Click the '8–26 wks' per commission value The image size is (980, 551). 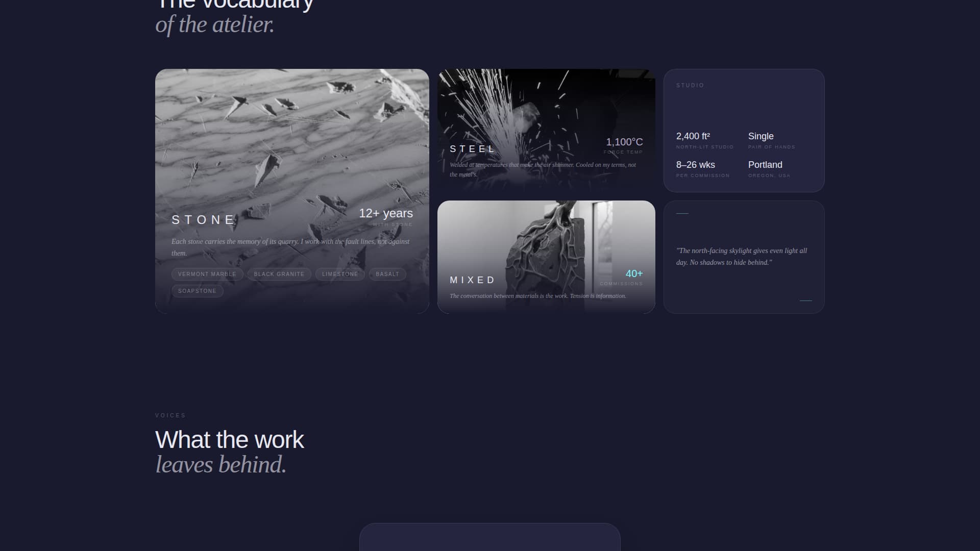[696, 165]
